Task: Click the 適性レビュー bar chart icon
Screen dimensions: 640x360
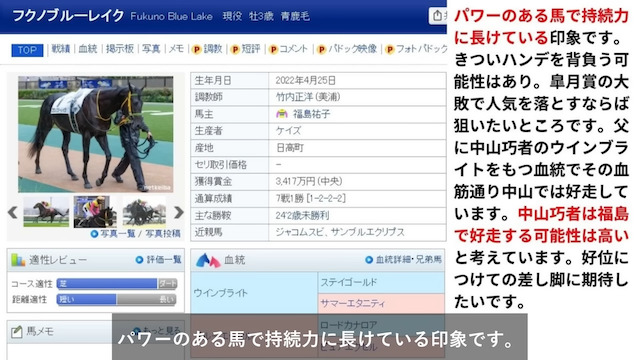Action: click(x=18, y=260)
